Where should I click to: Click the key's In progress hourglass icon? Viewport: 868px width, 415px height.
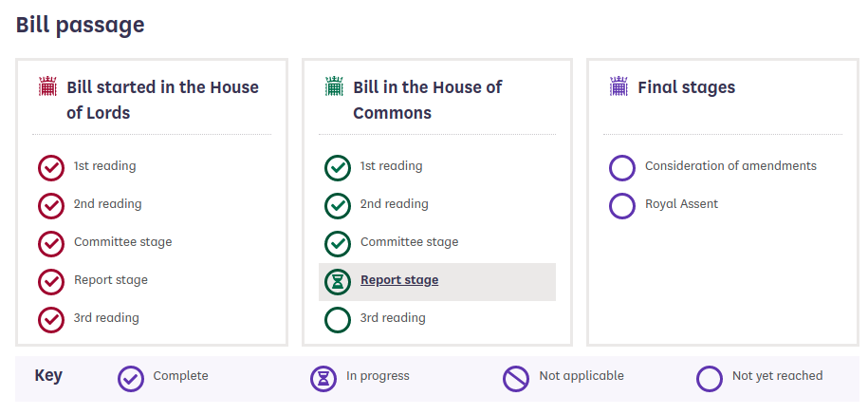(323, 379)
